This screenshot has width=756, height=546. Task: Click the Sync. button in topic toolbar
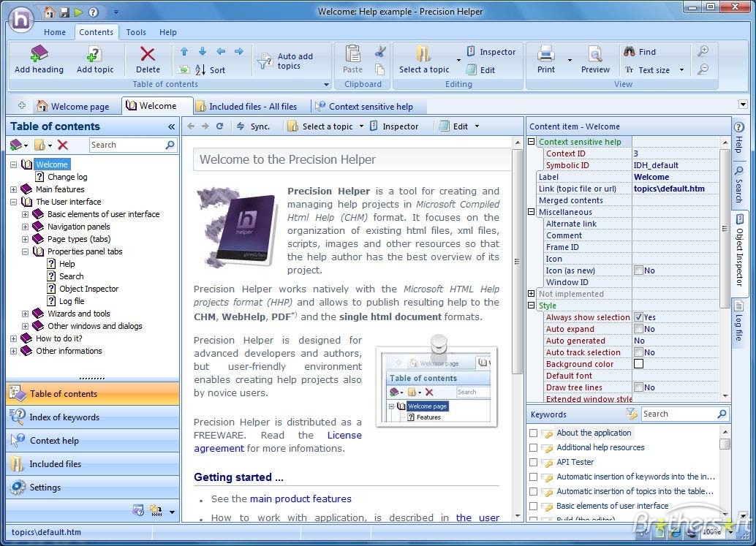tap(253, 126)
